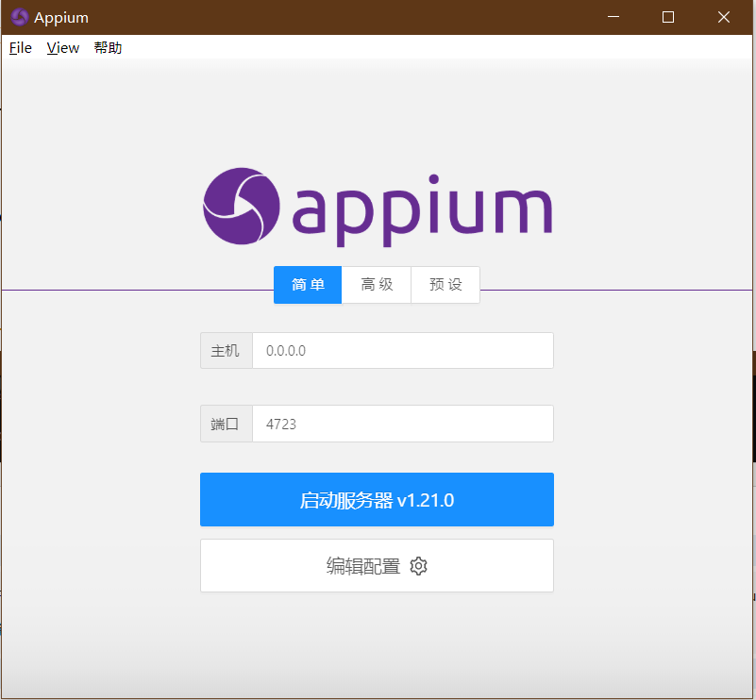Screen dimensions: 756x700
Task: Click 启动服务器 v1.21.0 button
Action: tap(377, 500)
